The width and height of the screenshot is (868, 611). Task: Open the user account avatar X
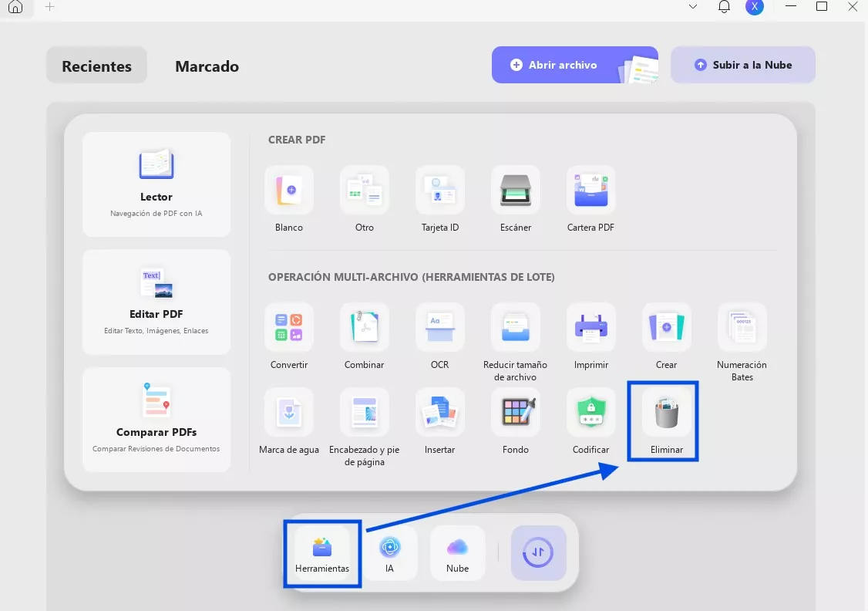(755, 7)
